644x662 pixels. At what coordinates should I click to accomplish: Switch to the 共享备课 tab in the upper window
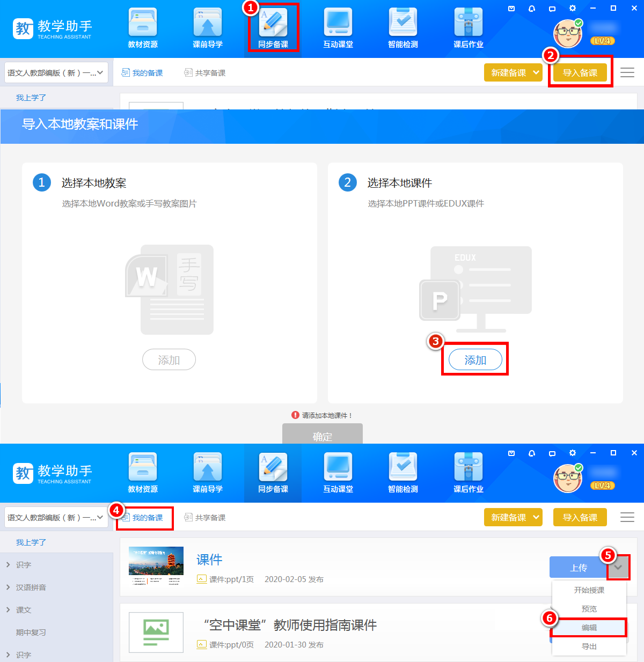coord(205,73)
